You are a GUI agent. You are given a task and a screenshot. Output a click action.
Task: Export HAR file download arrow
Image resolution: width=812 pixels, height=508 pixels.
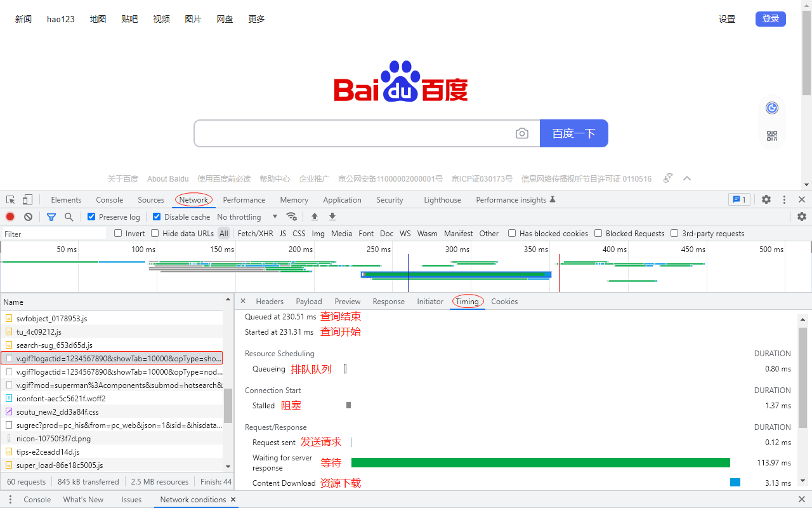[x=332, y=217]
